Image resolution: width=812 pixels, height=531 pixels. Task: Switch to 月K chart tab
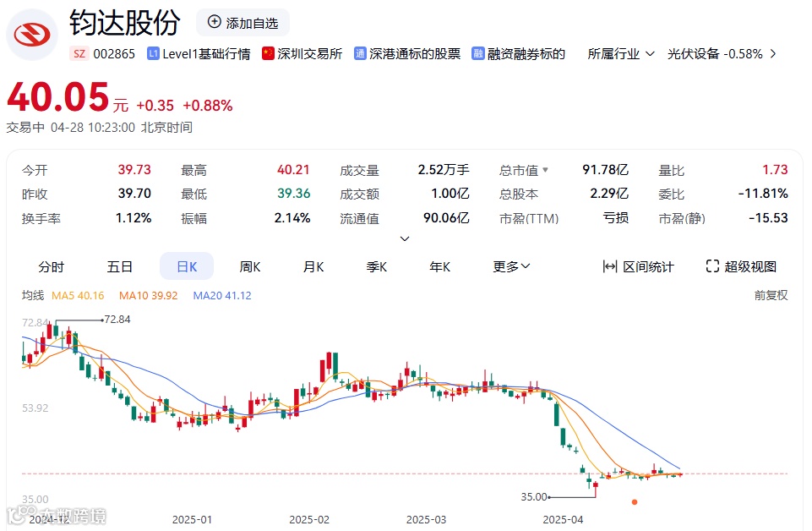coord(313,266)
